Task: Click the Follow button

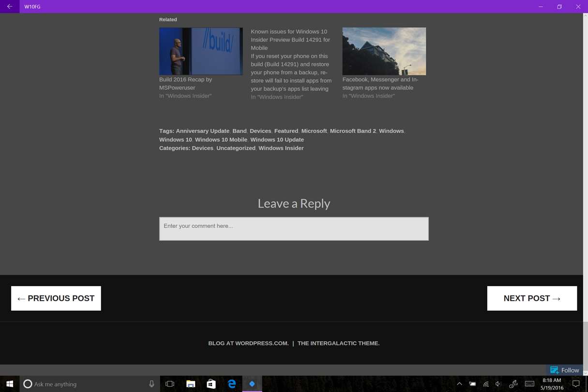Action: coord(565,370)
